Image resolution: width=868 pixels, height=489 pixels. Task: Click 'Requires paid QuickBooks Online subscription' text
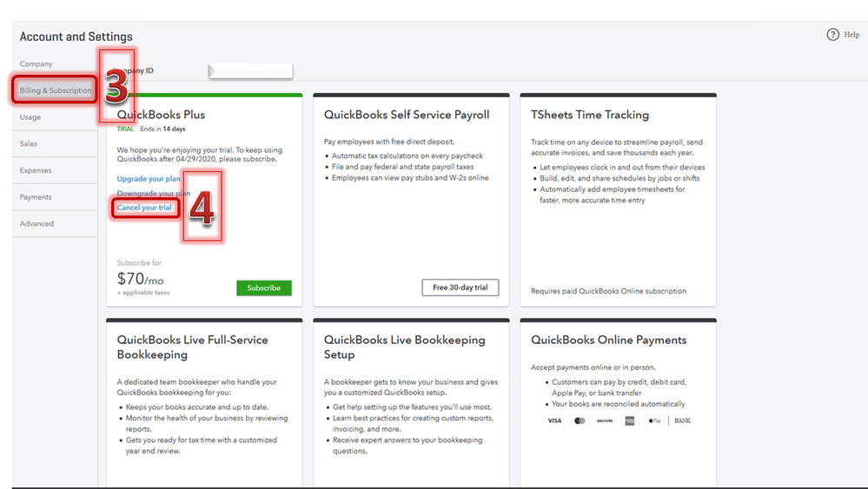click(x=608, y=291)
